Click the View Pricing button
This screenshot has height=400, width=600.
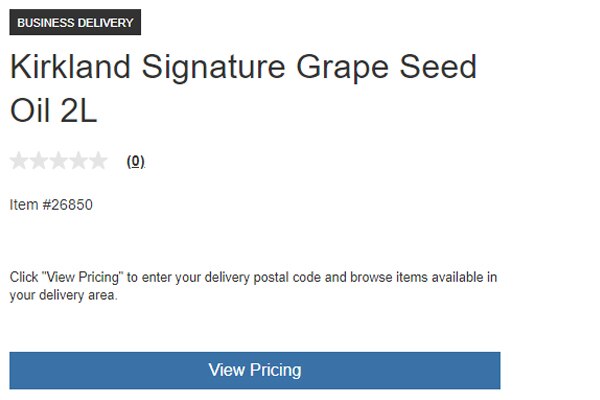(x=255, y=371)
